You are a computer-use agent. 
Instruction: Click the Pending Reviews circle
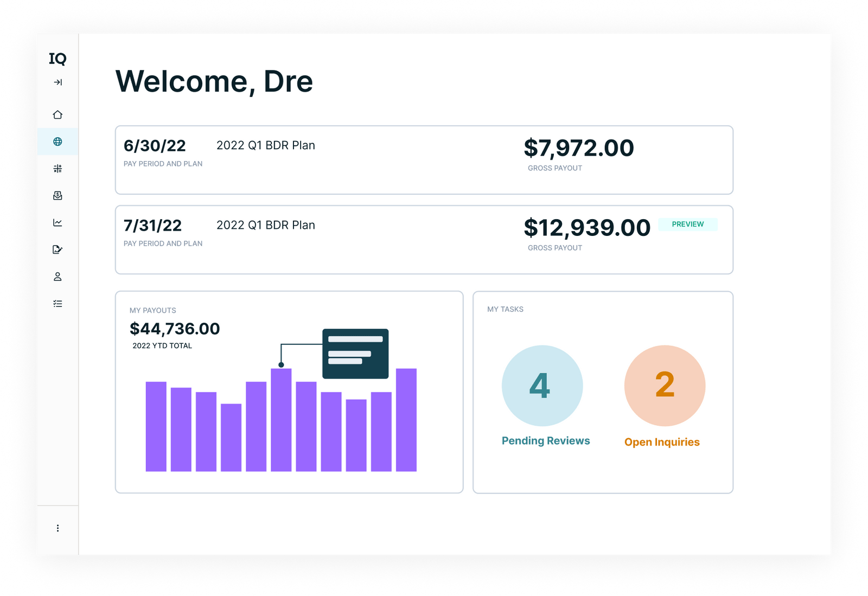[542, 385]
